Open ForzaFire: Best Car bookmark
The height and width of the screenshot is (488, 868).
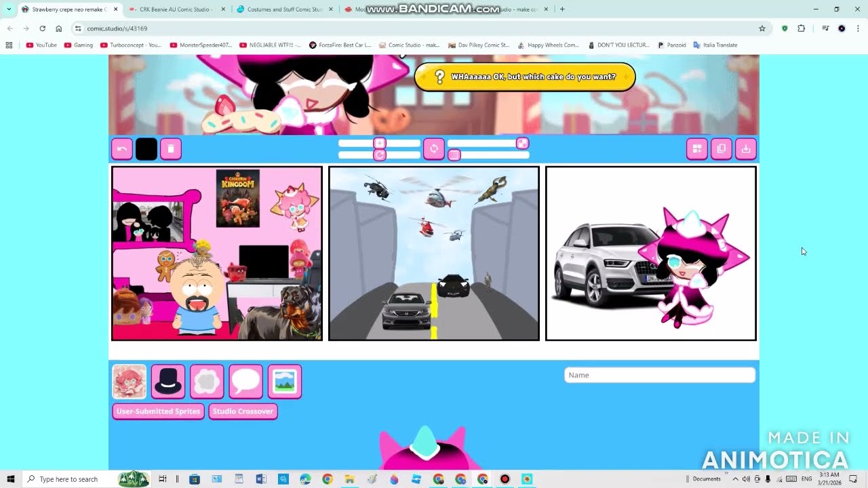[340, 45]
